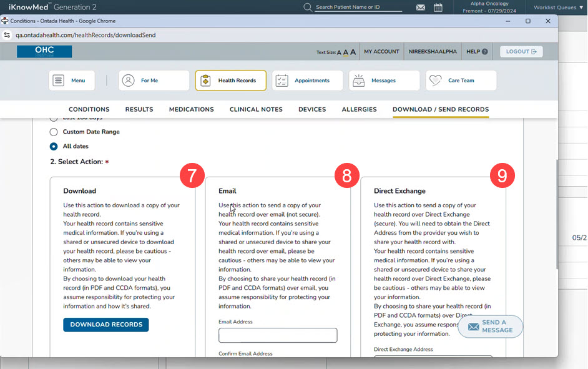Choose the largest Text Size letter A
Viewport: 588px width, 369px height.
(353, 52)
